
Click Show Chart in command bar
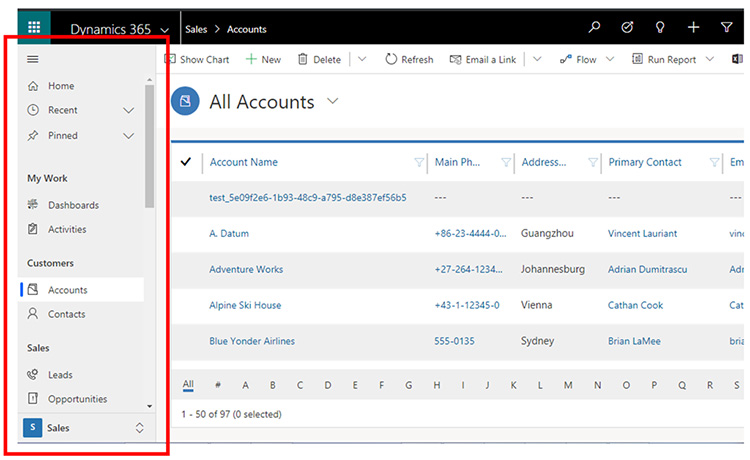pyautogui.click(x=197, y=59)
